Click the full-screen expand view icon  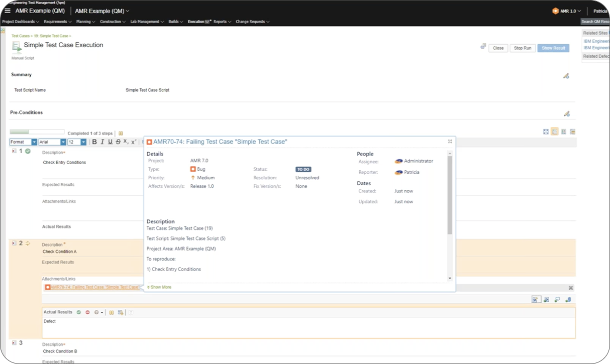546,132
